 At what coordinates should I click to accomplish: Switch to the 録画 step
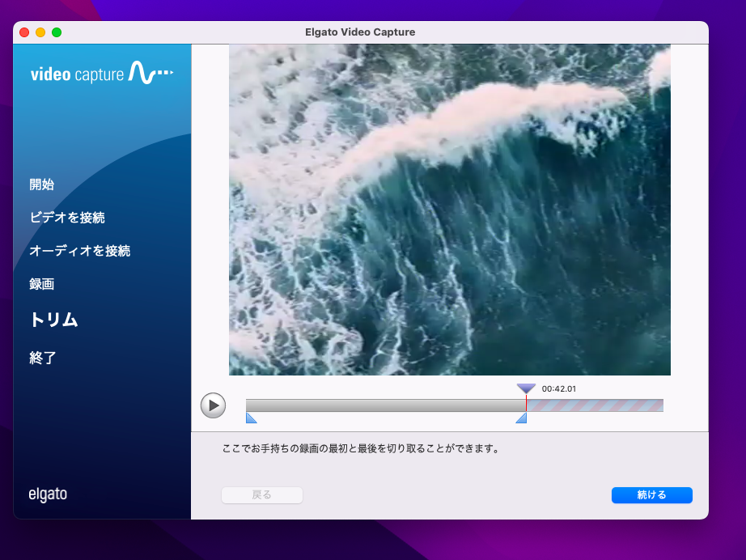pos(42,284)
